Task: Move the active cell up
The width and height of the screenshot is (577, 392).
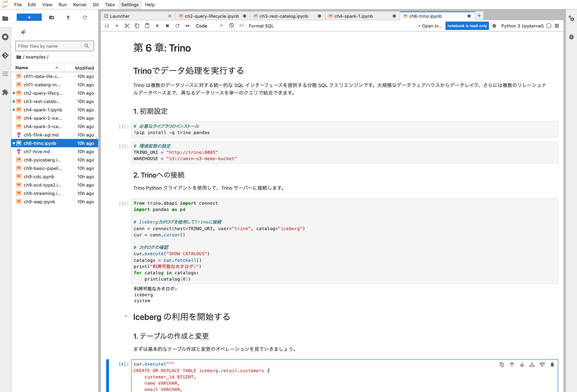Action: click(x=512, y=364)
